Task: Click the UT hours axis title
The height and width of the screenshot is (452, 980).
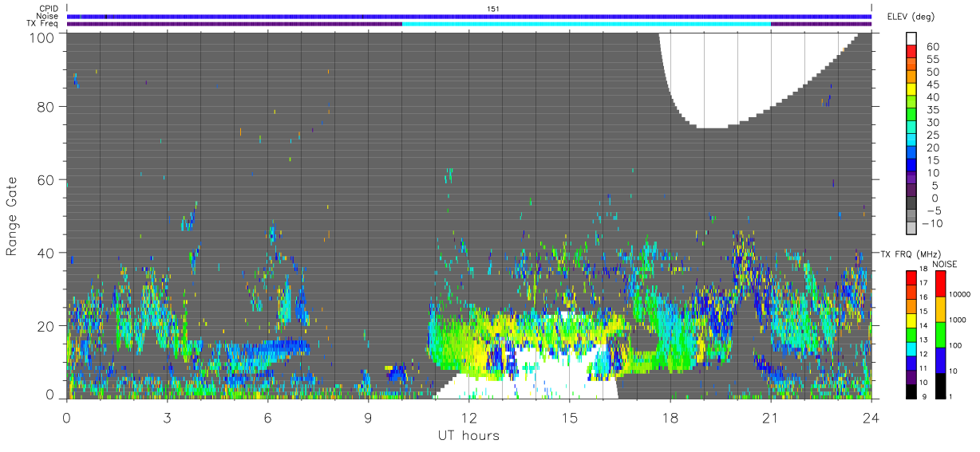Action: [468, 435]
